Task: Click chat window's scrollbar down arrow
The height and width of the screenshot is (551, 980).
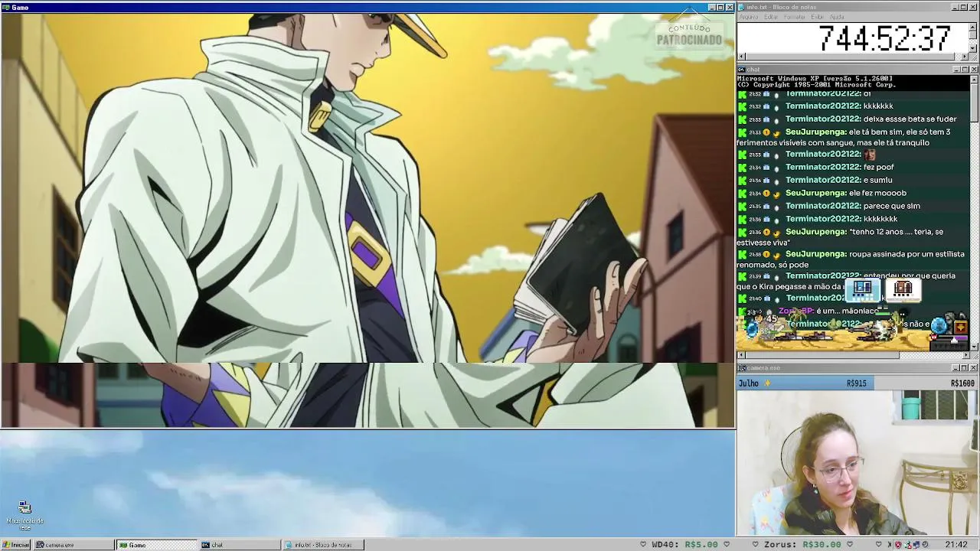Action: [974, 347]
